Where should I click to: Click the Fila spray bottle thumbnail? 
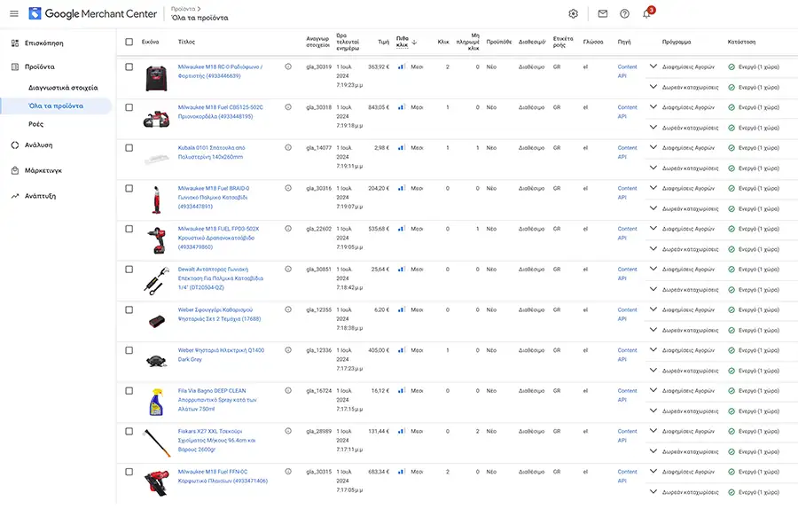(x=156, y=403)
